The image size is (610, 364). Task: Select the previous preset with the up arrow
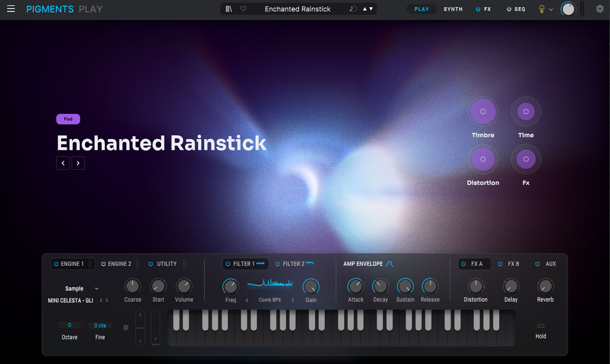364,9
